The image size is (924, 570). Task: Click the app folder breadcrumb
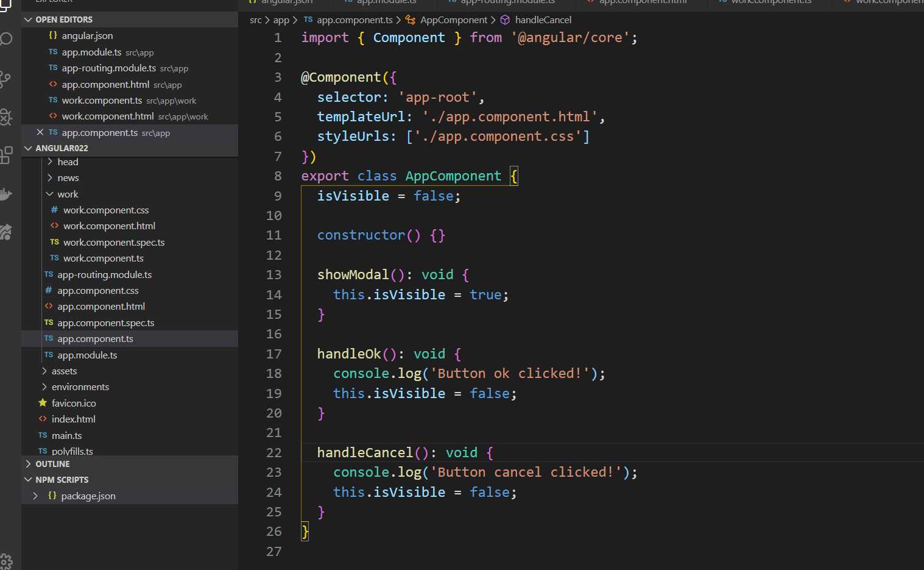pos(281,20)
